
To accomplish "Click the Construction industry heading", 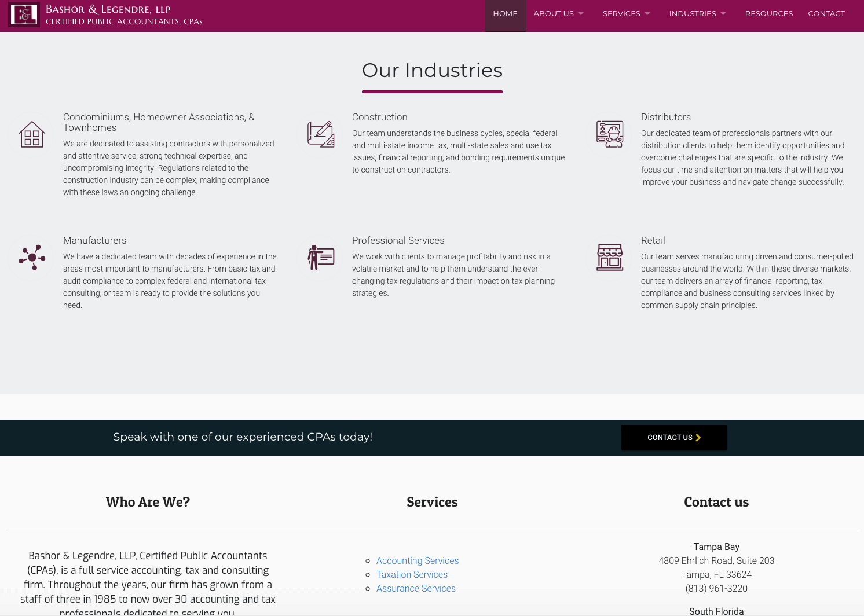I will [379, 117].
